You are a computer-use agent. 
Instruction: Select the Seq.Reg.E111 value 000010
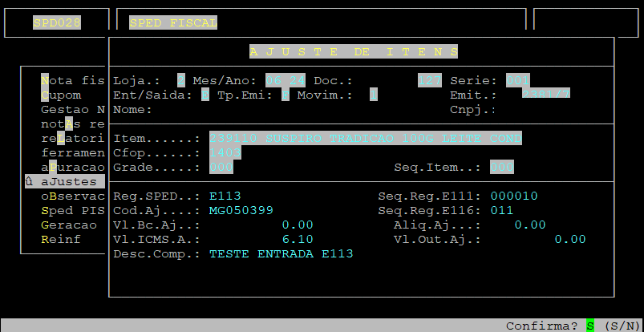point(513,196)
